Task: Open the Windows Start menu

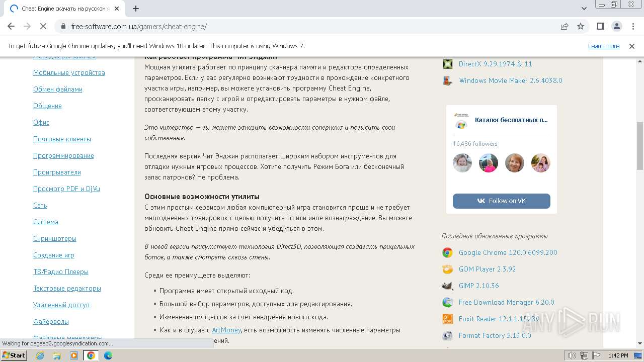Action: click(x=14, y=355)
